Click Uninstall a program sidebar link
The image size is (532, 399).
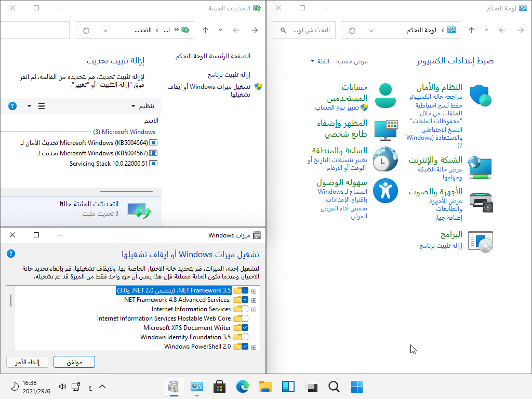pos(229,75)
